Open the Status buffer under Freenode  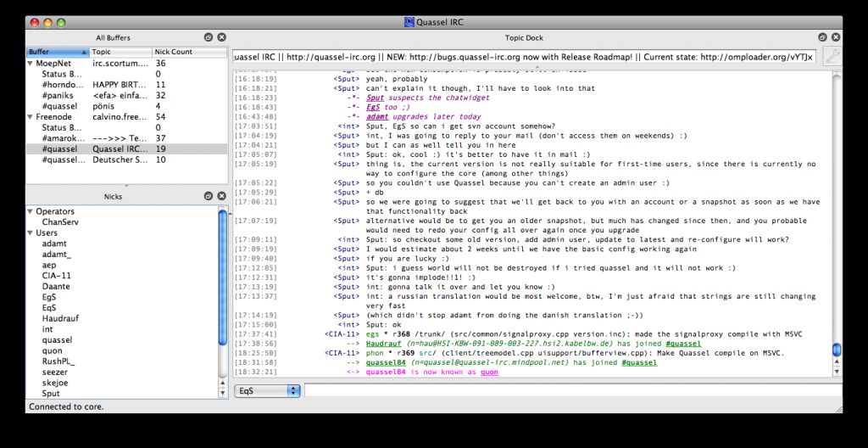tap(127, 127)
